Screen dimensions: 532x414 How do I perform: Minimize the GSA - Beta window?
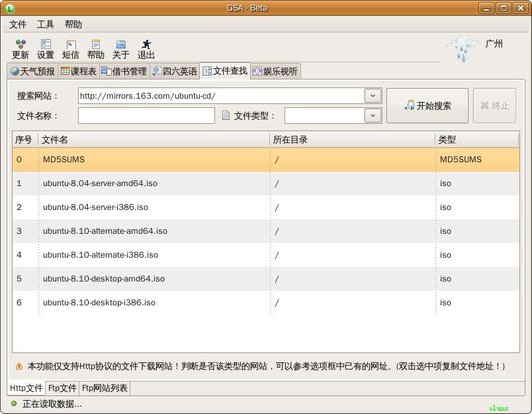pyautogui.click(x=486, y=8)
